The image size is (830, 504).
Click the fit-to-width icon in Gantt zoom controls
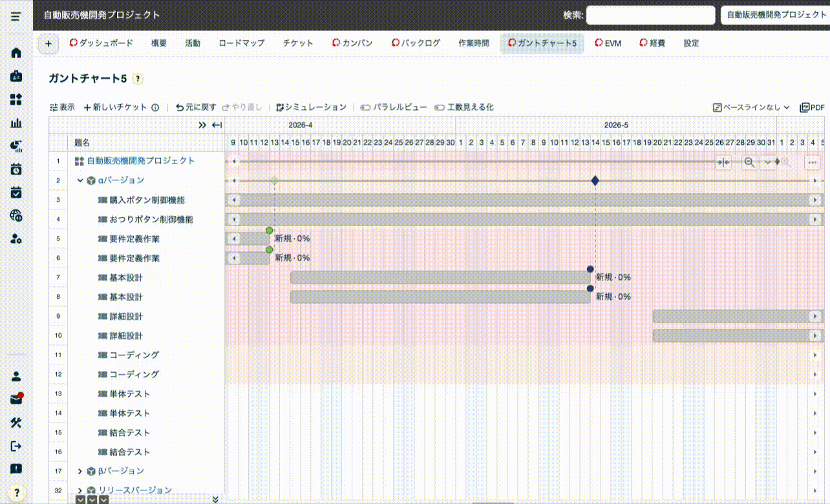[x=723, y=162]
